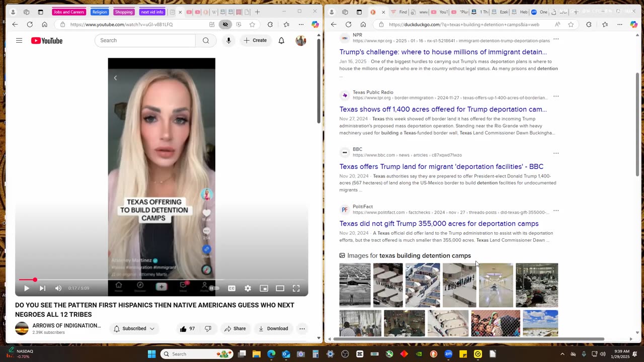
Task: Open BBC Texas offers Trump land result
Action: pyautogui.click(x=441, y=166)
